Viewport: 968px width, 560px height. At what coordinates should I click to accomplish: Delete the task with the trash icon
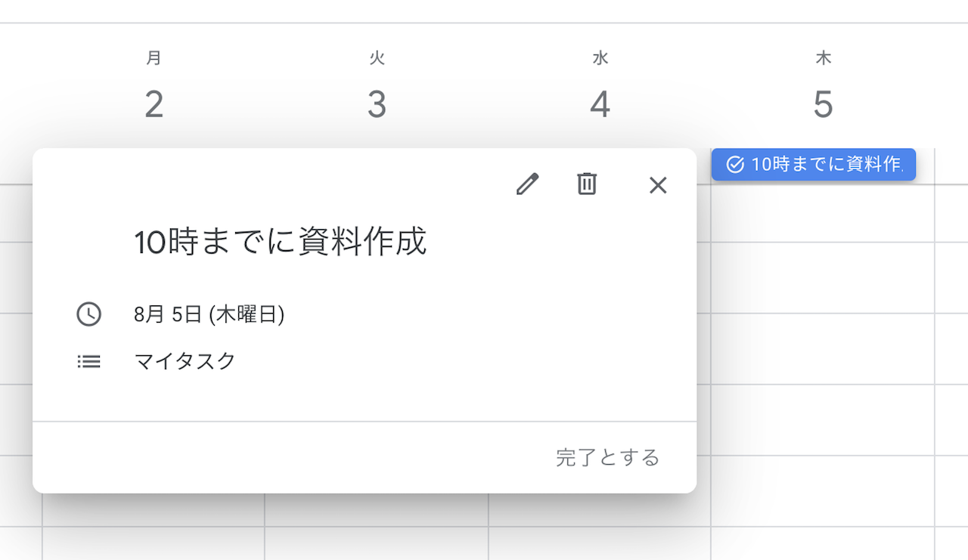(587, 184)
